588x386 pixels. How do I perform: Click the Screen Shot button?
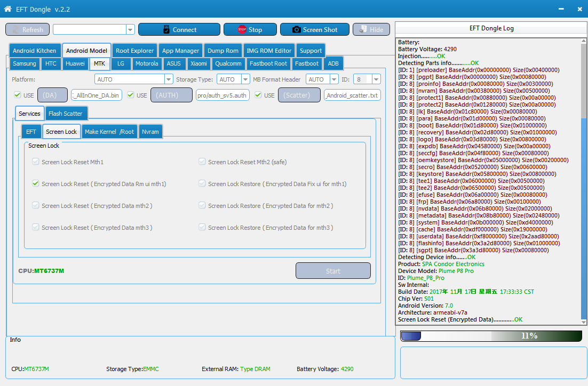click(x=315, y=30)
